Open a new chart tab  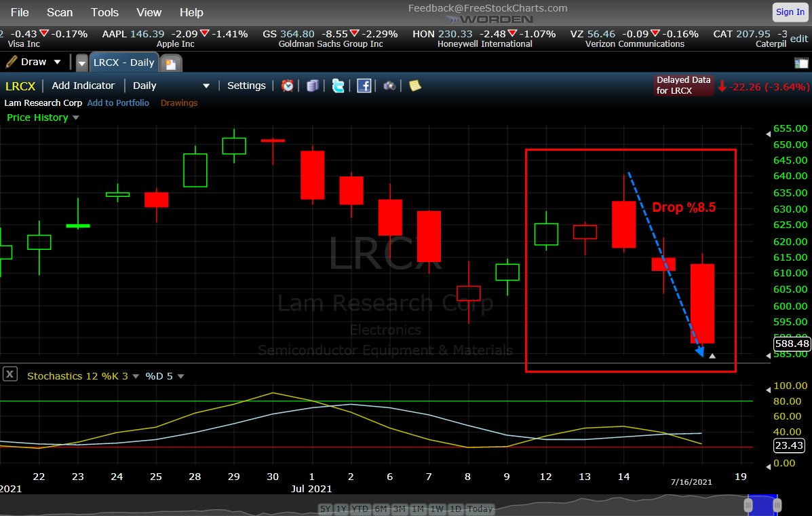(x=170, y=64)
